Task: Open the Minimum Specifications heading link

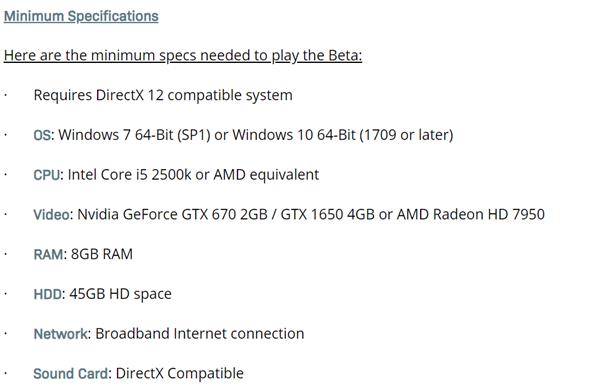Action: point(81,16)
